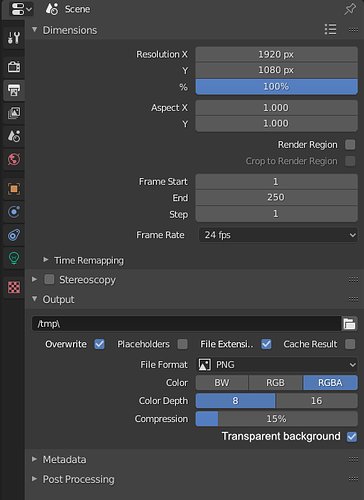Open the Render properties tab
The height and width of the screenshot is (500, 364).
click(x=14, y=67)
